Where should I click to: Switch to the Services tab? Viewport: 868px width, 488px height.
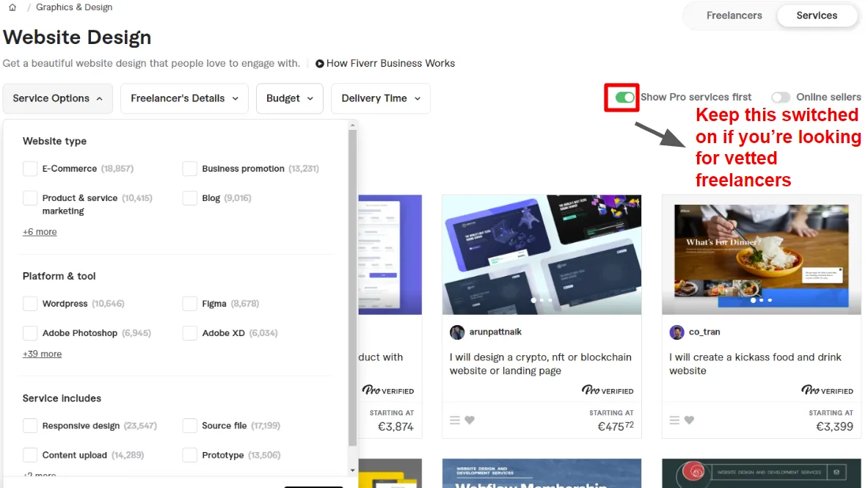(x=817, y=15)
